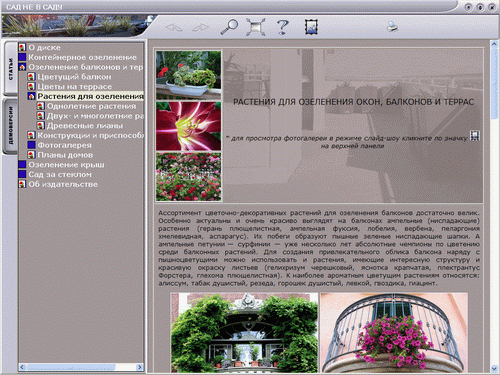Select highlighted 'Растения для озеленения' item

(90, 96)
